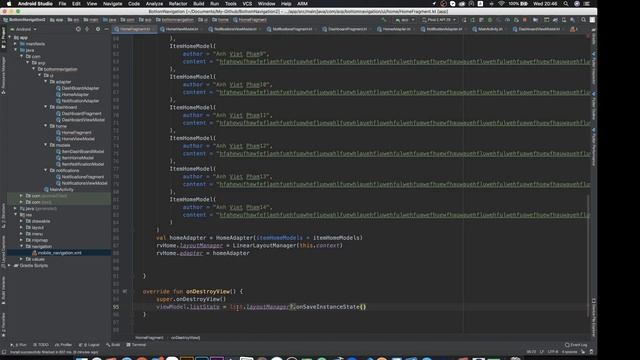Switch to the HomeAdapter.kt editor tab
This screenshot has height=360, width=640.
pyautogui.click(x=396, y=29)
